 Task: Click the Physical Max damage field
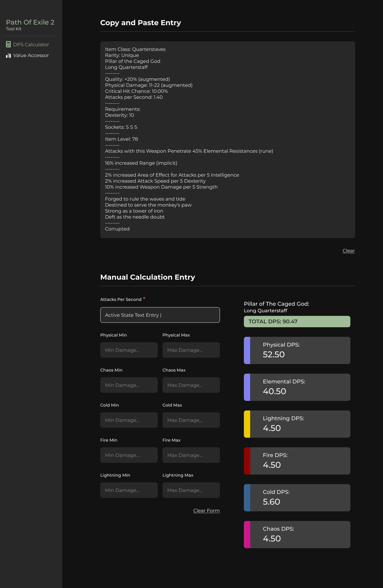tap(191, 350)
